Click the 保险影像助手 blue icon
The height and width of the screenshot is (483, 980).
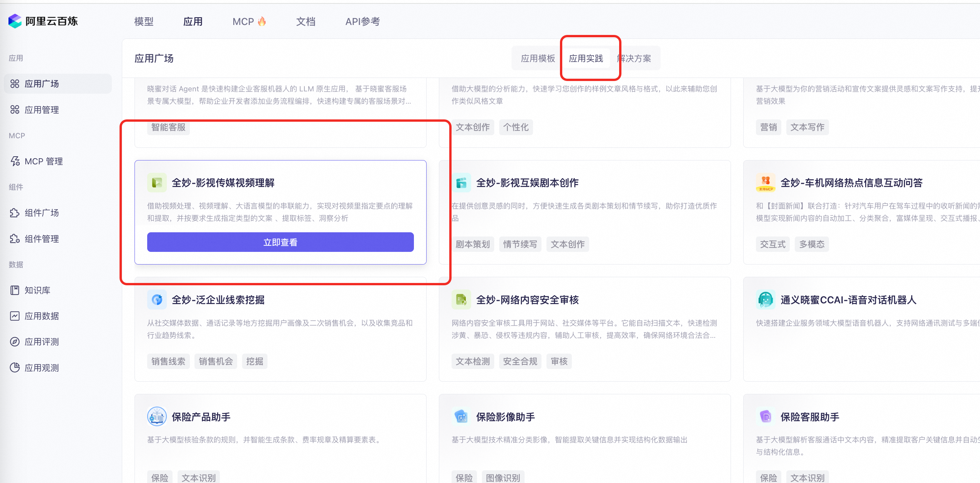[x=461, y=417]
